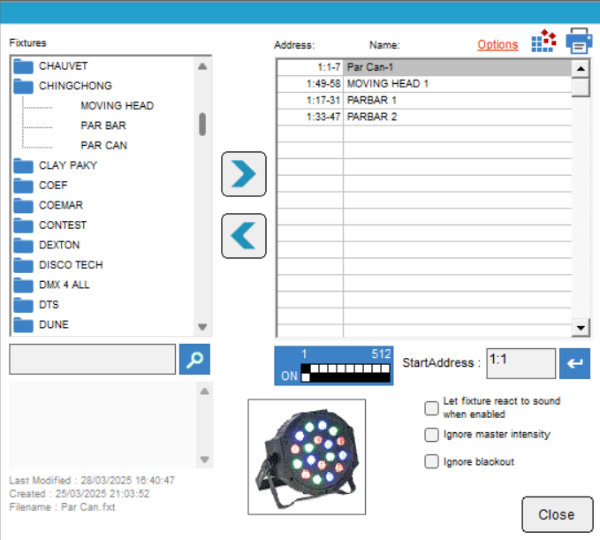Enable let fixture react to sound
Screen dimensions: 600x540
point(432,407)
